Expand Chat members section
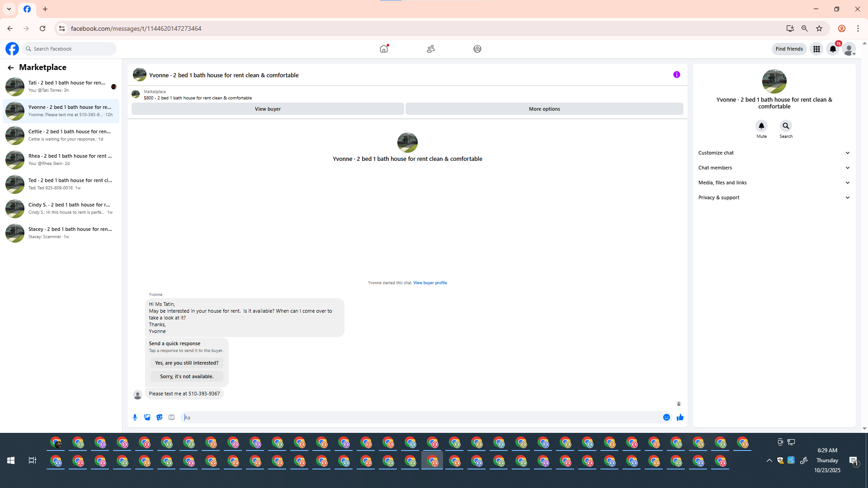Screen dimensions: 868x488 coord(774,168)
